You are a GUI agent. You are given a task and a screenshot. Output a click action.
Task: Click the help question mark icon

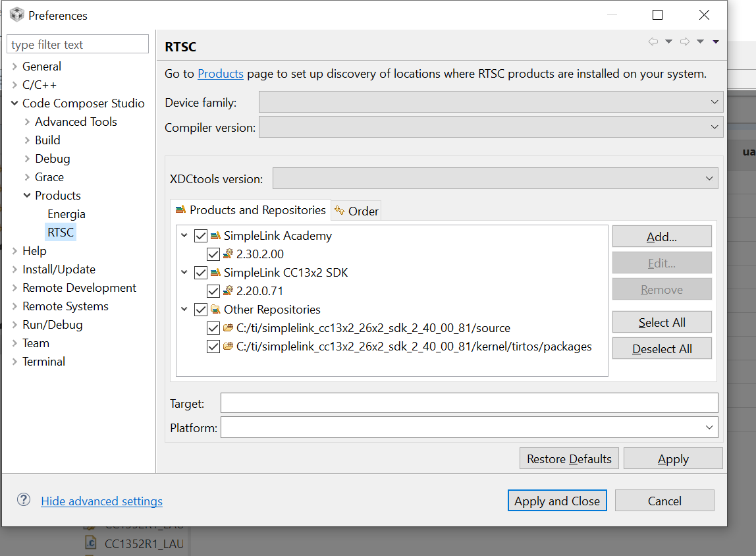click(24, 500)
